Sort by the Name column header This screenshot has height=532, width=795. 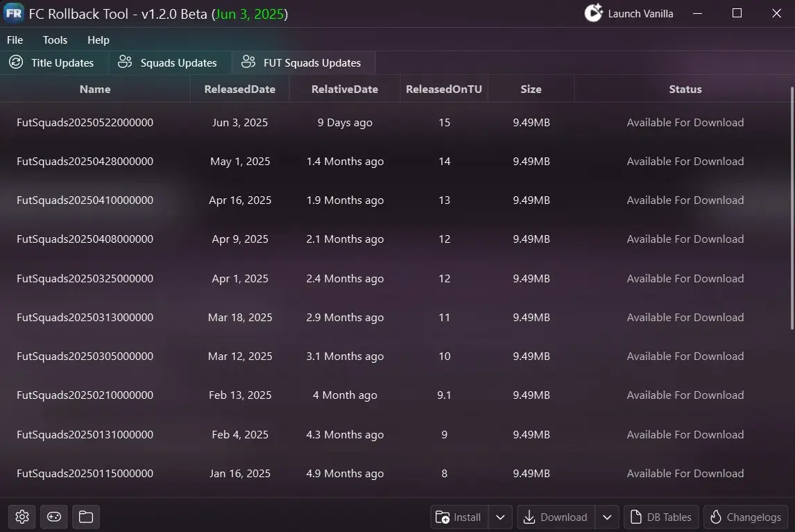[x=95, y=89]
